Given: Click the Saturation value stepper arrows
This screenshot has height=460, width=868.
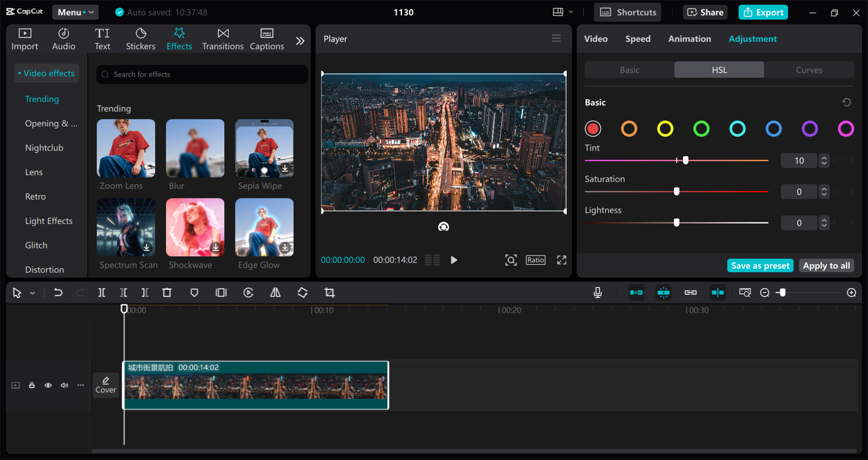Looking at the screenshot, I should pos(824,192).
